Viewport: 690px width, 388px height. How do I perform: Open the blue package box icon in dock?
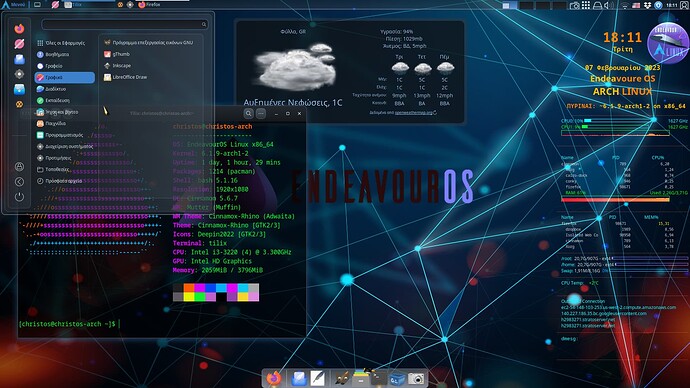coord(397,378)
